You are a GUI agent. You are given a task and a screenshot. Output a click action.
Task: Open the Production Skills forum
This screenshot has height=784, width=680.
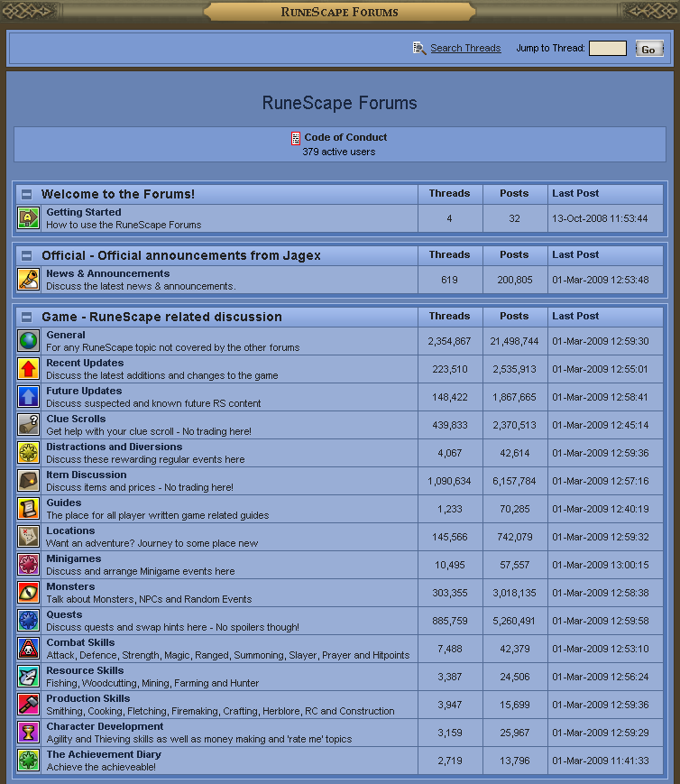[88, 699]
